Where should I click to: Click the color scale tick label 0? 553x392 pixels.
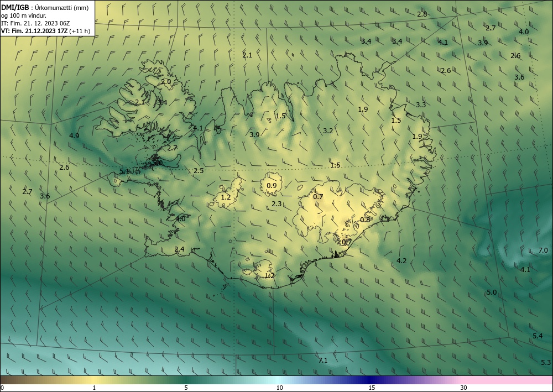pos(2,388)
